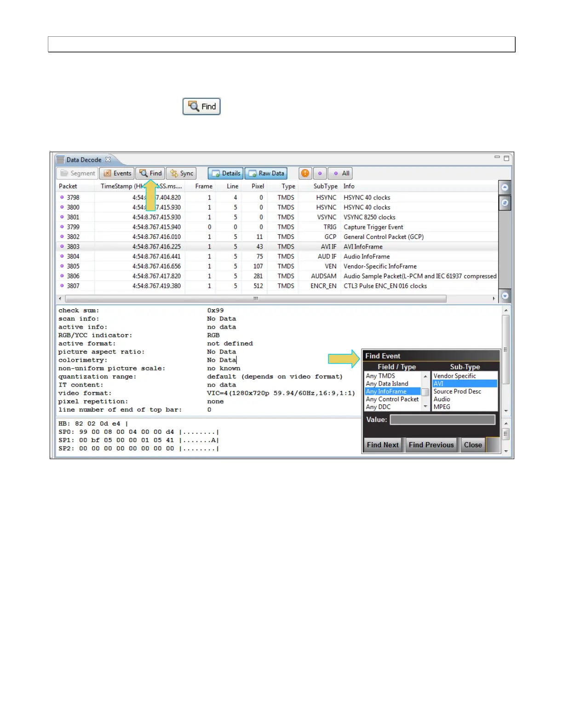The height and width of the screenshot is (728, 563).
Task: Choose Any Data Island in the list
Action: [393, 384]
